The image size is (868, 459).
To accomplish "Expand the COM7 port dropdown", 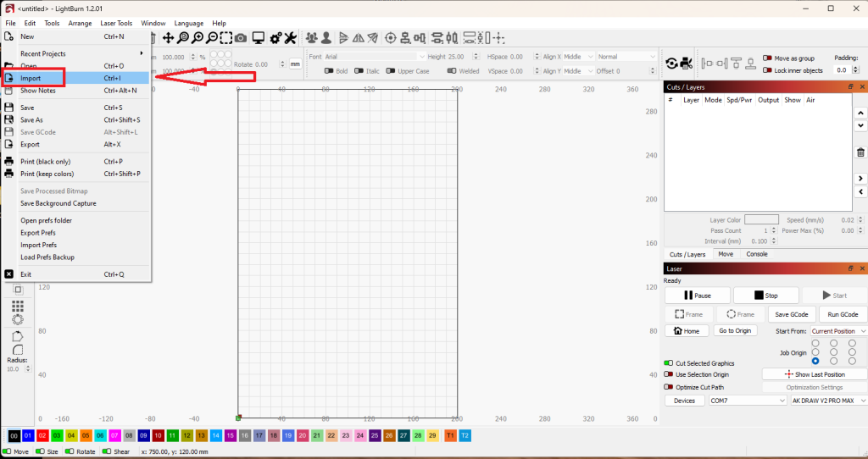I will click(x=748, y=401).
